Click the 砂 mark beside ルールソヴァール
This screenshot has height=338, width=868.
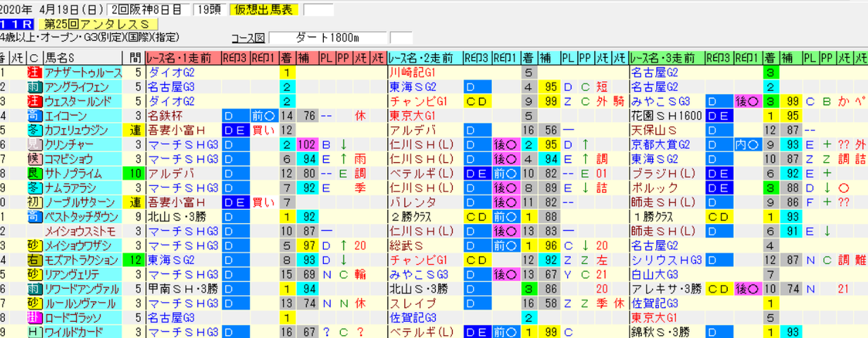pyautogui.click(x=33, y=303)
